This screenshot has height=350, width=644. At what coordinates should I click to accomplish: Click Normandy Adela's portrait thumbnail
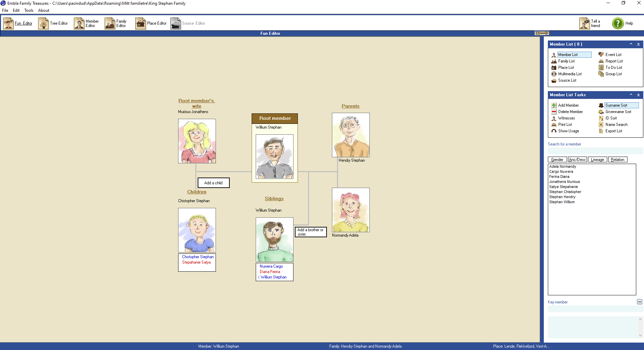pos(351,210)
